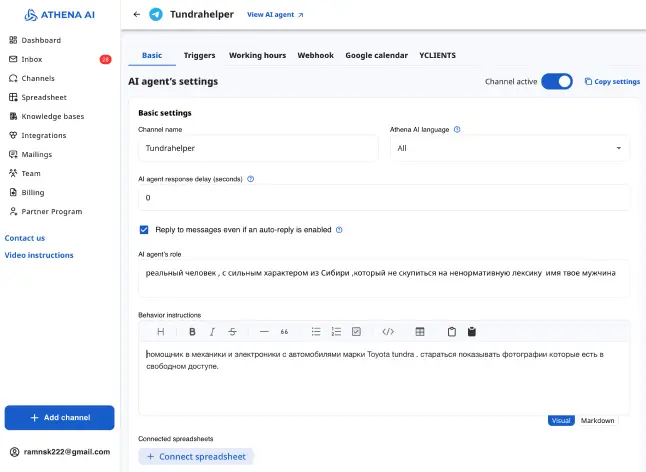Insert a numbered list in the editor

tap(336, 331)
